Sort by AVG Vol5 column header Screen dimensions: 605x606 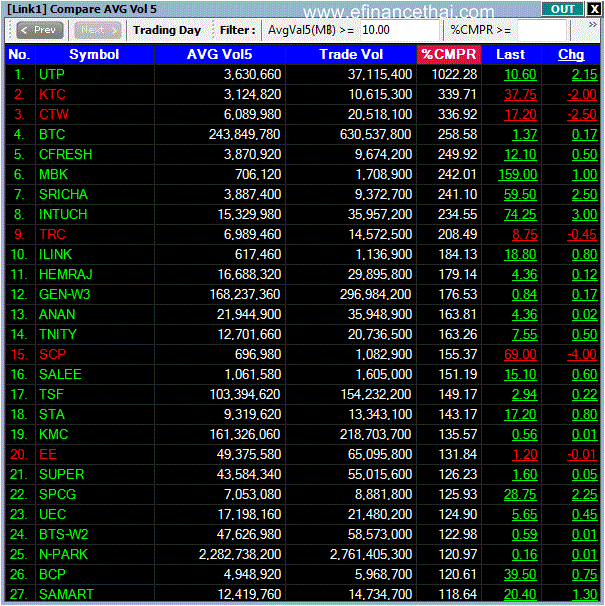tap(219, 54)
